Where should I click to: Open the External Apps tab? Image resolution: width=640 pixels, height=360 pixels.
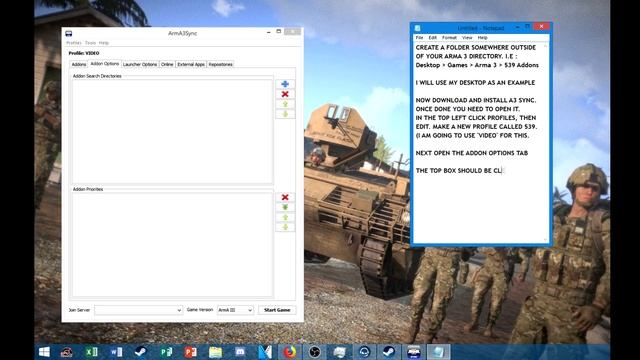[191, 64]
